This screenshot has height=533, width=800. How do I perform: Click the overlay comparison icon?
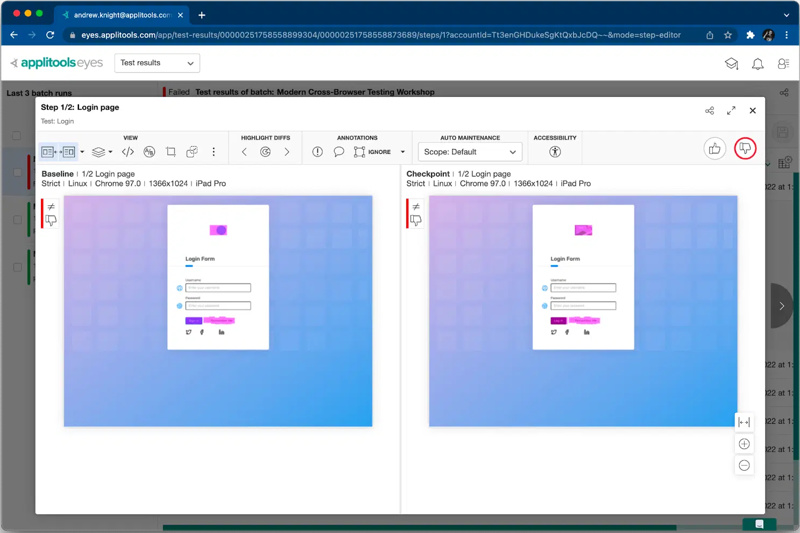(x=192, y=152)
